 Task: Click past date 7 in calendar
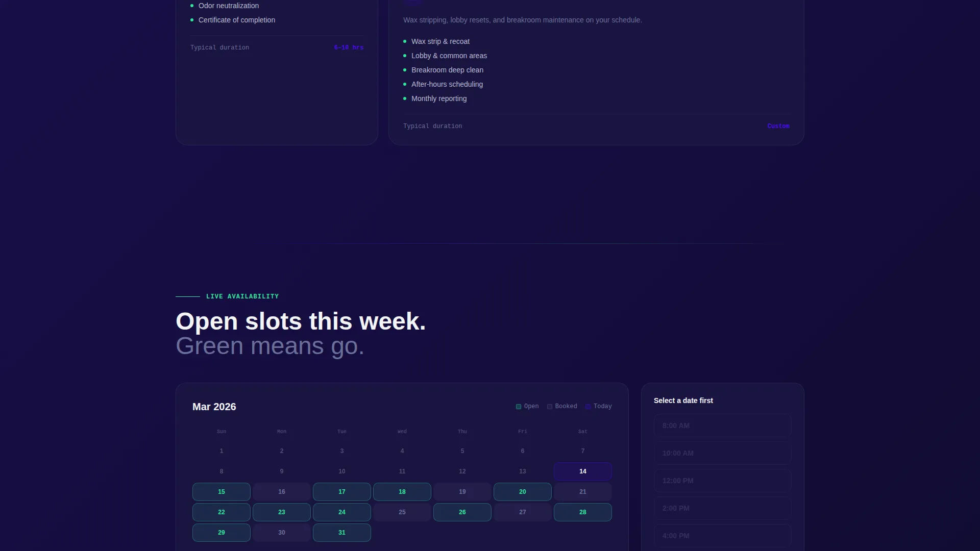(x=582, y=450)
